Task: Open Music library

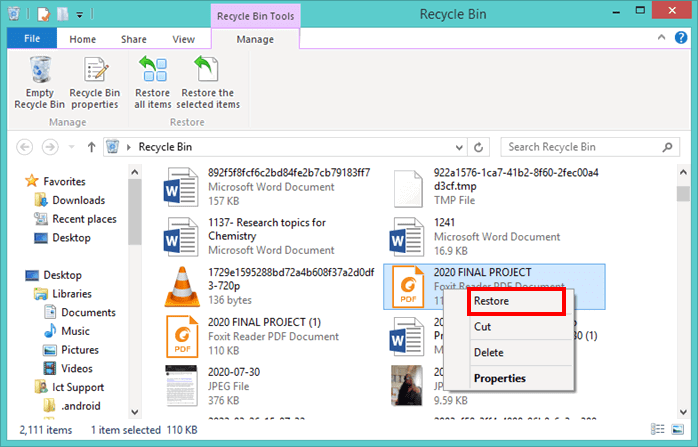Action: click(75, 331)
